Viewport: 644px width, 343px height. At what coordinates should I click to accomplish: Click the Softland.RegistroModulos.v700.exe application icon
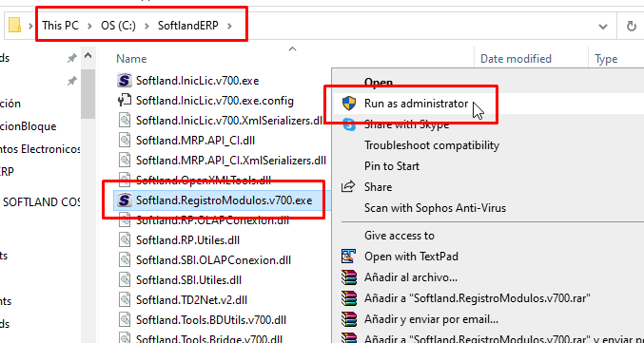pos(125,200)
